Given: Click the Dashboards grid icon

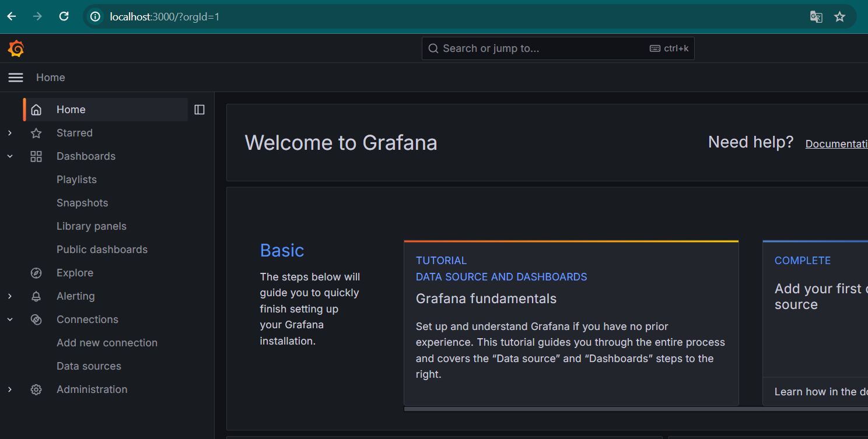Looking at the screenshot, I should 36,156.
